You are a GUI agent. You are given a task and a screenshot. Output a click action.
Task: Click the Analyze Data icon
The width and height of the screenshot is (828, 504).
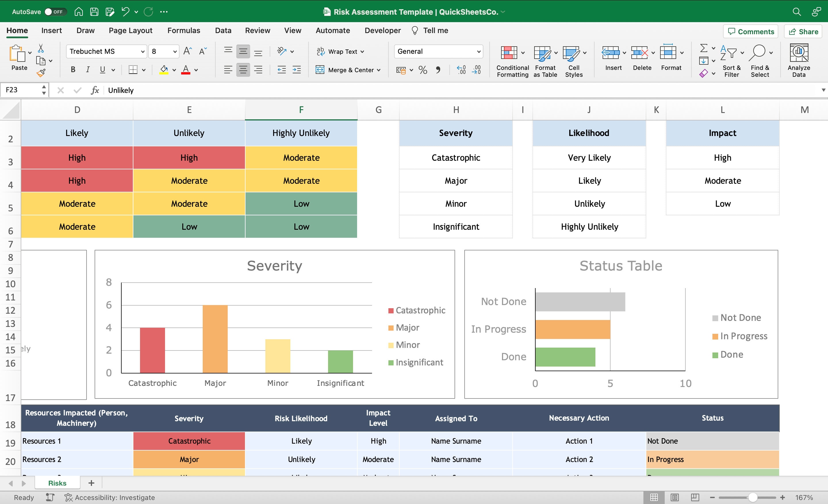798,53
